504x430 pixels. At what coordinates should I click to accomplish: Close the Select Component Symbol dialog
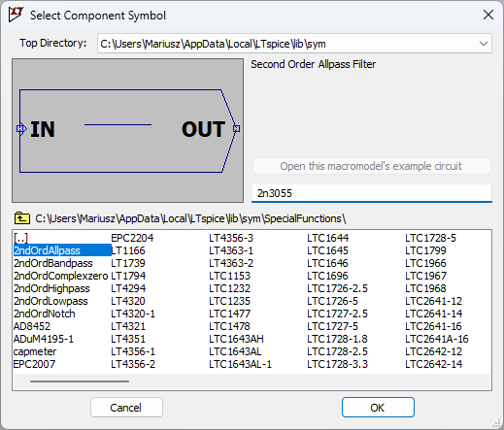coord(488,15)
